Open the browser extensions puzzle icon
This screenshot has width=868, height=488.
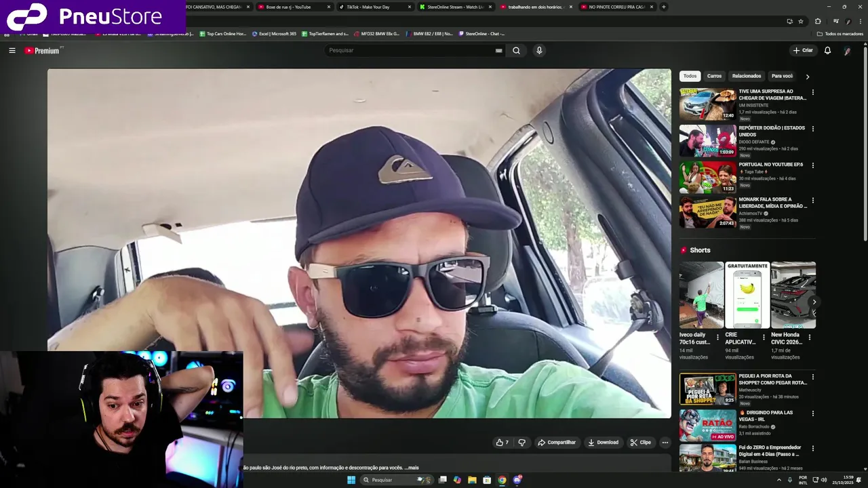click(x=818, y=21)
